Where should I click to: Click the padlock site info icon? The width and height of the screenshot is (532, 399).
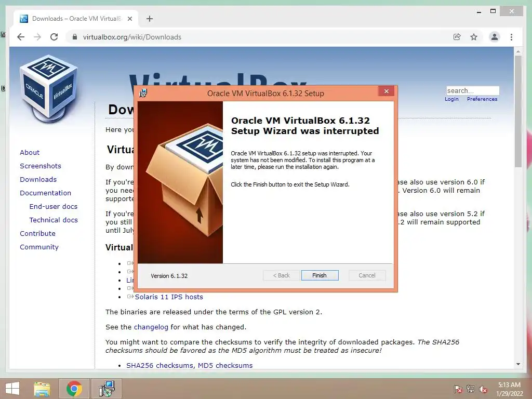point(75,37)
